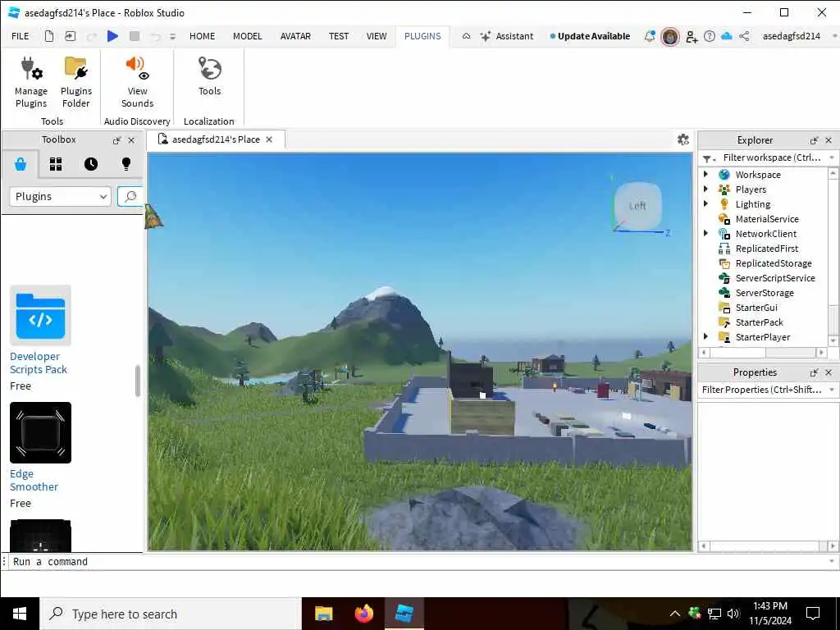Click the Edge Smoother link
Screen dimensions: 840x630
34,480
